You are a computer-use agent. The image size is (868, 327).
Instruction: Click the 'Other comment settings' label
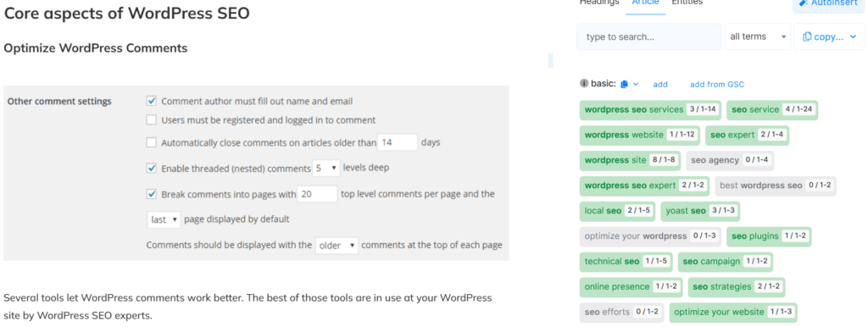(x=59, y=102)
